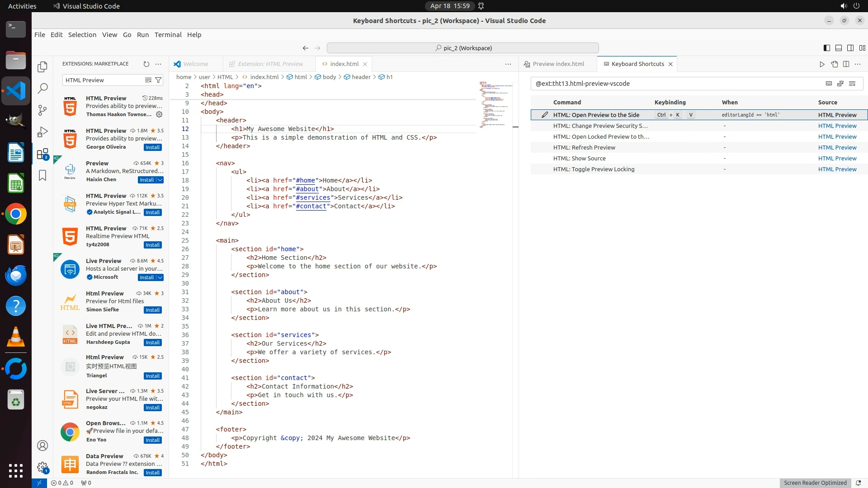Open the Source Control view

(x=42, y=110)
